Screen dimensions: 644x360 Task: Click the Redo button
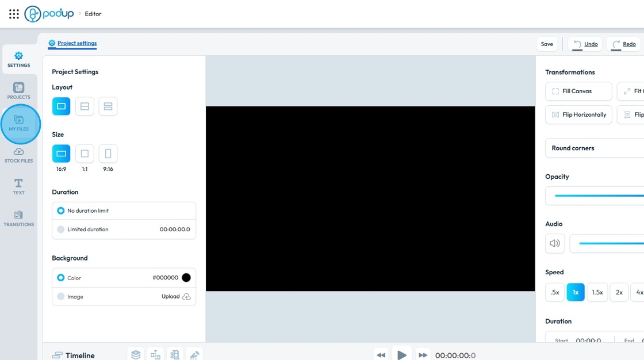pyautogui.click(x=623, y=44)
